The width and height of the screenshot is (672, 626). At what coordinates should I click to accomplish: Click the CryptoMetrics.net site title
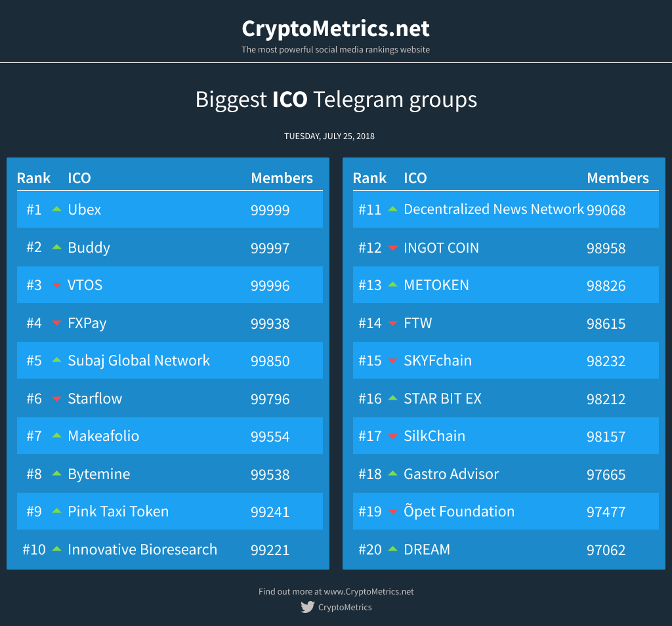(x=336, y=28)
